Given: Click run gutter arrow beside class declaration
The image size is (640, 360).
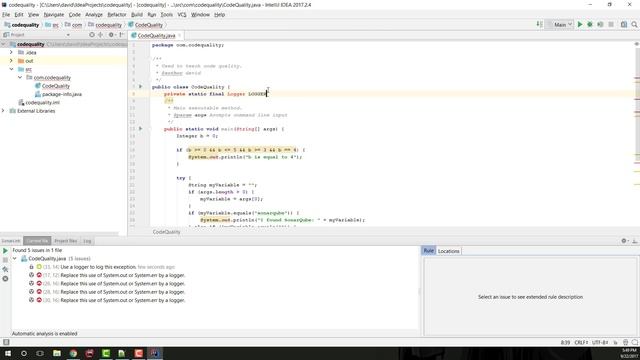Looking at the screenshot, I should click(x=140, y=87).
